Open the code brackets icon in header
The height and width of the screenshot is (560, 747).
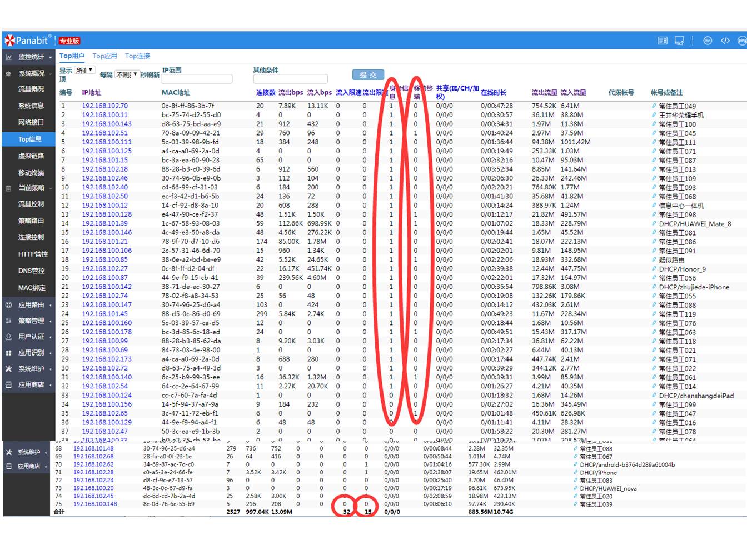click(725, 41)
